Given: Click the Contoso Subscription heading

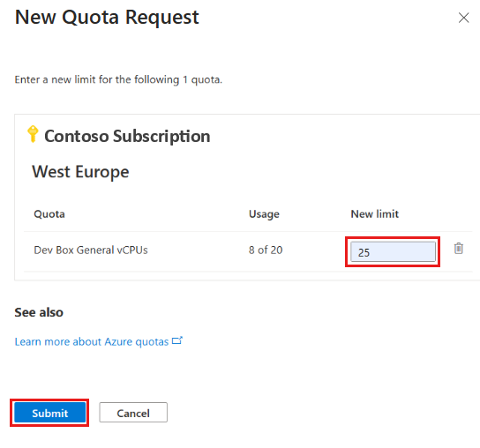Looking at the screenshot, I should pos(127,136).
